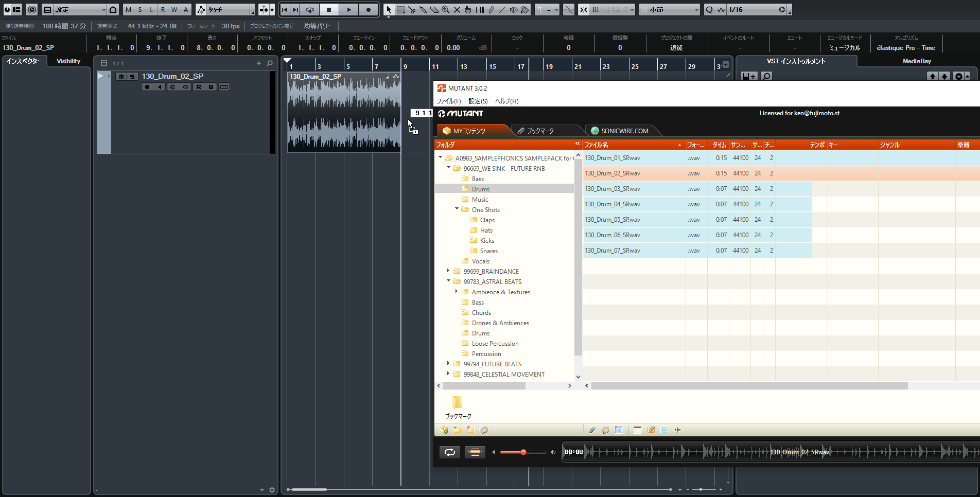Click the MUTANT waveform preview display
This screenshot has width=980, height=497.
[771, 452]
